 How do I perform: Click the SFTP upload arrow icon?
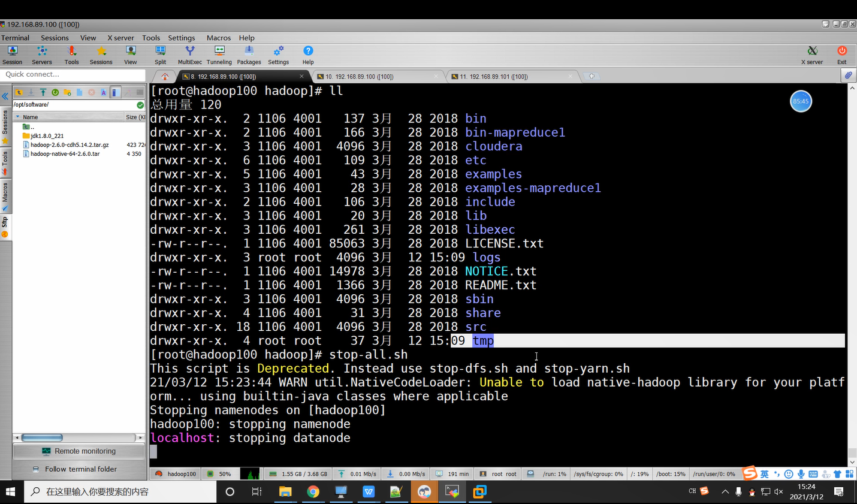43,92
